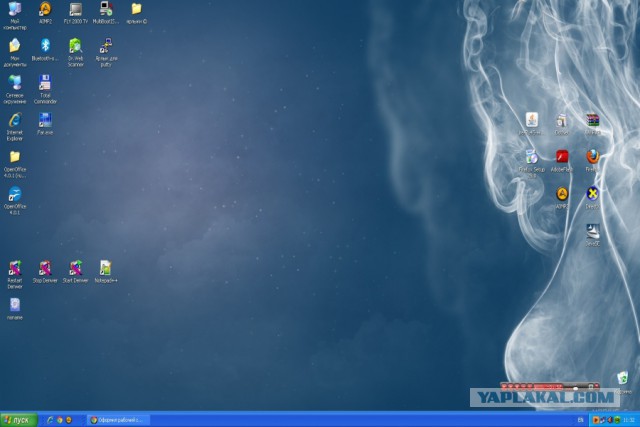Click the green tray icon beside the clock
The width and height of the screenshot is (640, 427).
[x=618, y=420]
